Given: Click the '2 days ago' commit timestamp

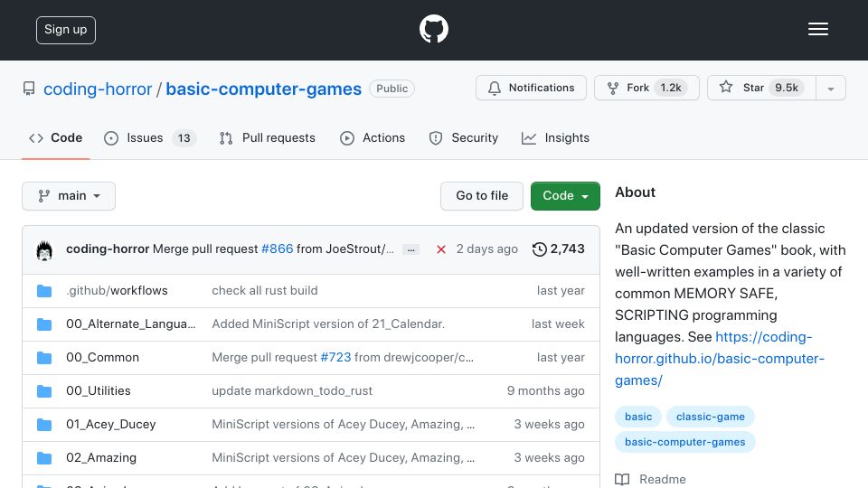Looking at the screenshot, I should [x=487, y=249].
